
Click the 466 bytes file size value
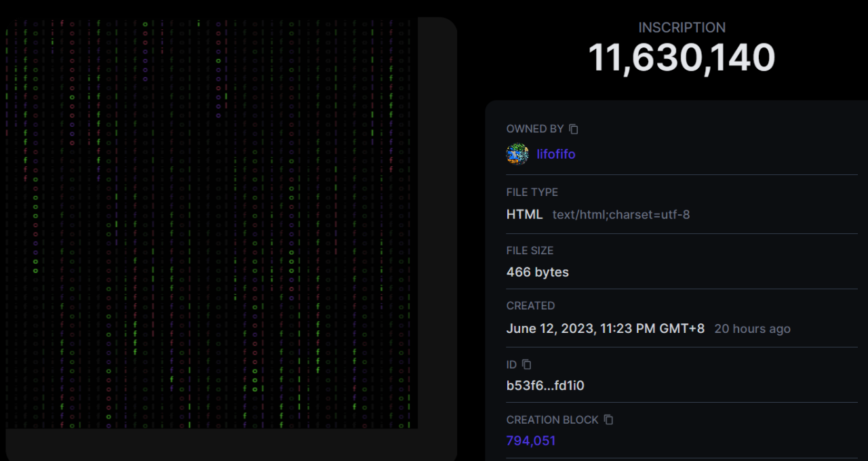pos(537,273)
